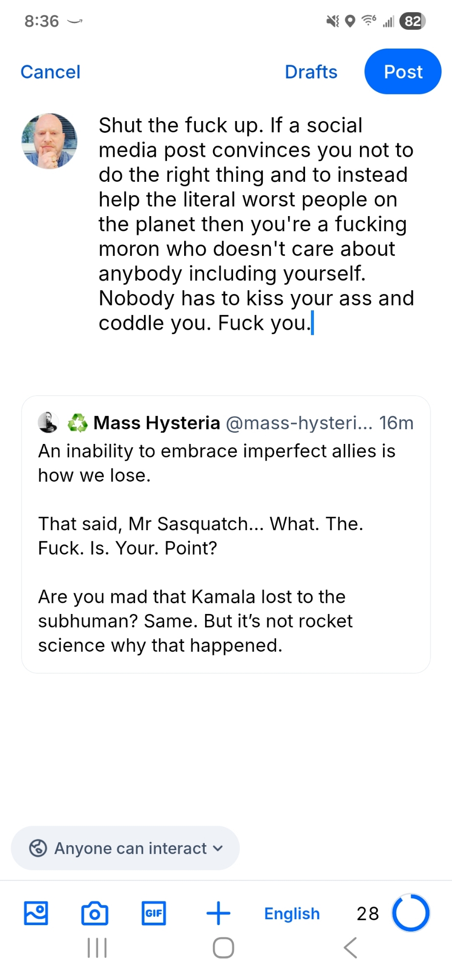Tap Android home navigation button
Viewport: 452px width, 980px height.
tap(223, 948)
